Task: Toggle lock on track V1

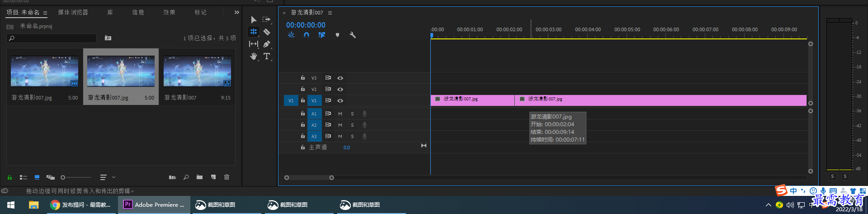Action: (303, 100)
